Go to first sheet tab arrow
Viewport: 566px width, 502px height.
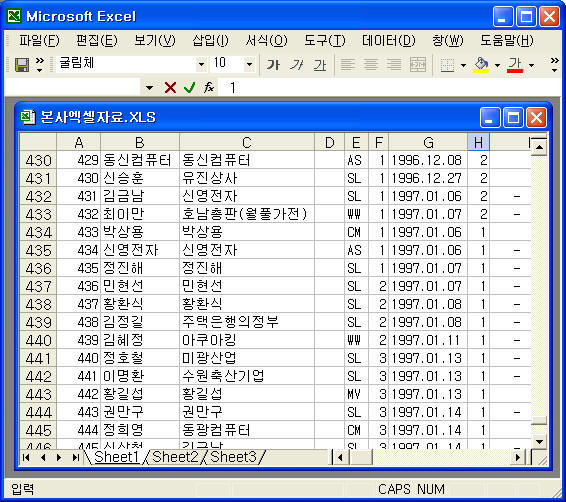click(26, 458)
